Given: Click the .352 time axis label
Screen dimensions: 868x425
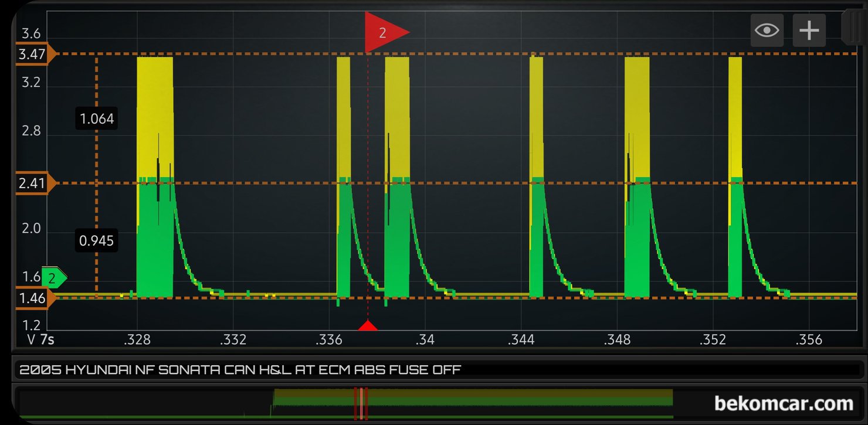Looking at the screenshot, I should click(x=713, y=340).
